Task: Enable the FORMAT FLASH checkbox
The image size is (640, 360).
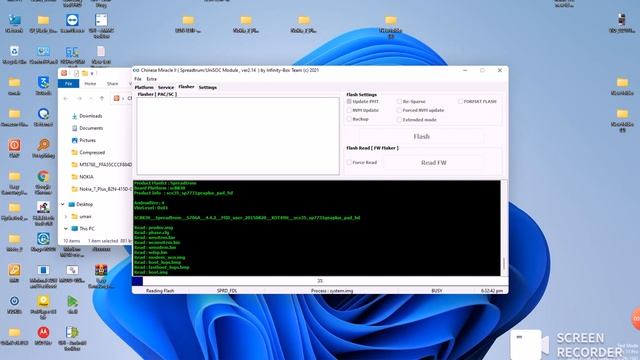Action: pos(460,101)
